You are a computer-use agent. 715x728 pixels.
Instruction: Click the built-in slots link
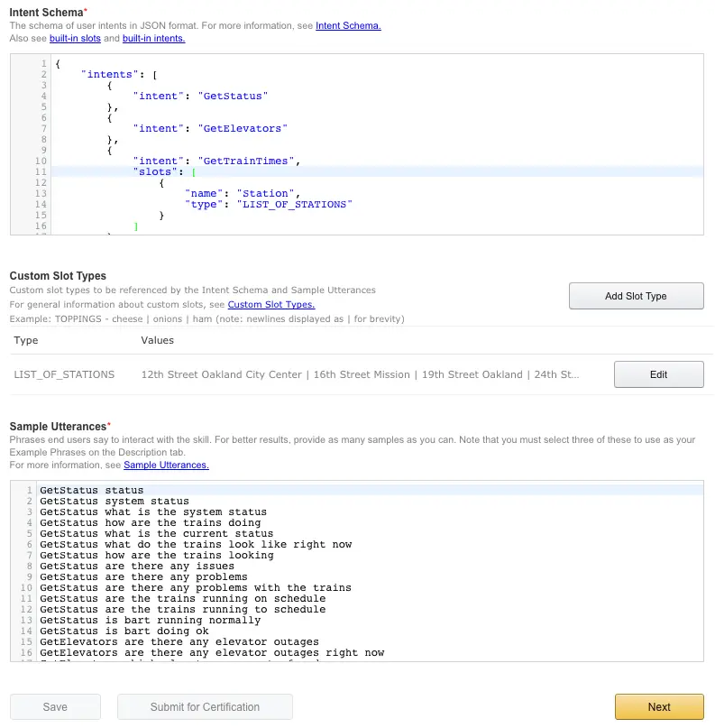click(x=75, y=38)
